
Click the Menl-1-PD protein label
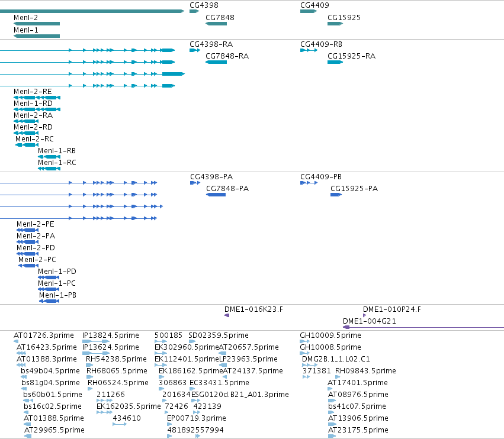57,272
